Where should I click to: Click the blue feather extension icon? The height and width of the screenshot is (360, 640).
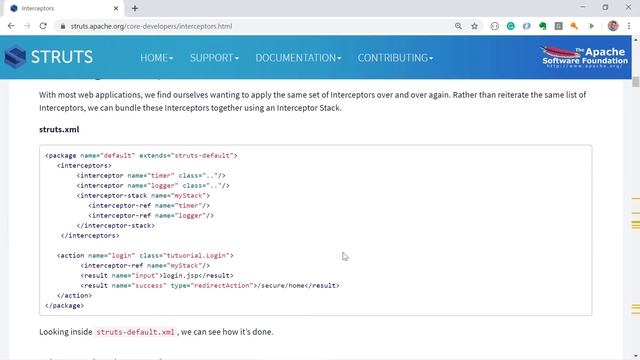click(x=527, y=26)
